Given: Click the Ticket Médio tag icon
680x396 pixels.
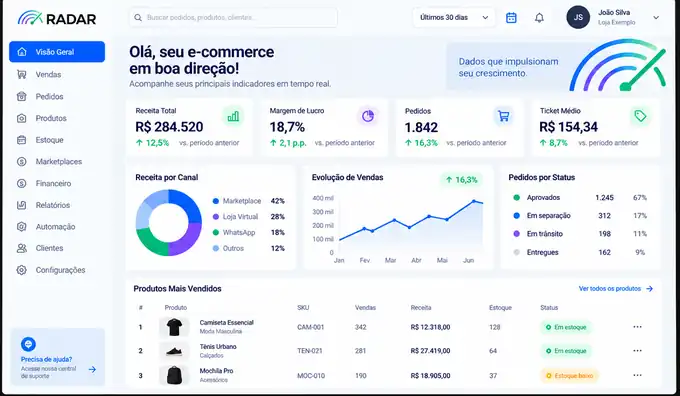Looking at the screenshot, I should tap(640, 116).
